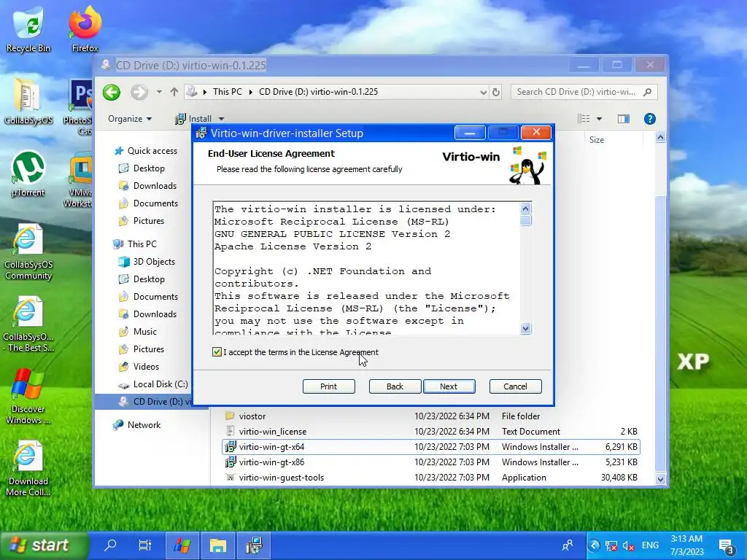Open the Download More Coll... shortcut

(28, 469)
